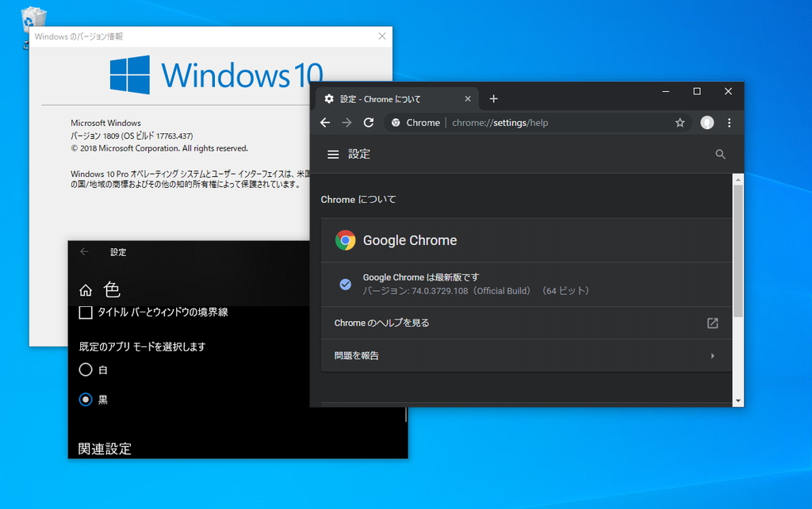Click the search icon on the 設定 page
The width and height of the screenshot is (812, 509).
[720, 154]
